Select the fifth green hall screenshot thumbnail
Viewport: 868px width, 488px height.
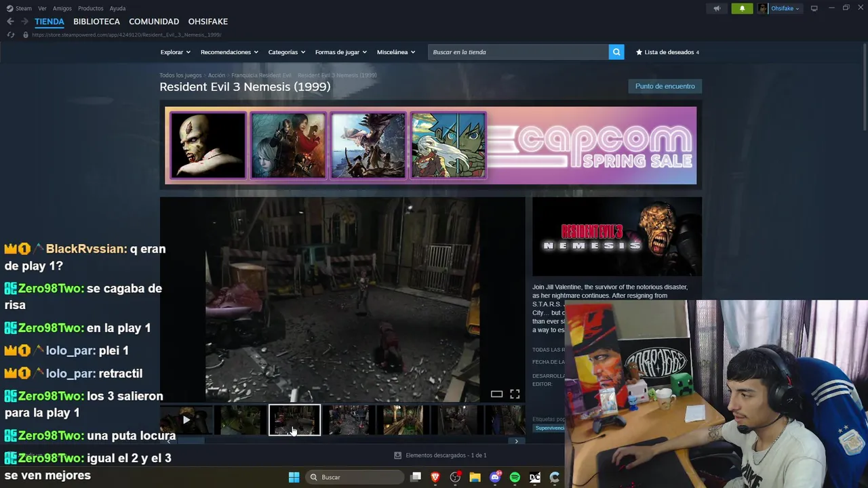403,420
